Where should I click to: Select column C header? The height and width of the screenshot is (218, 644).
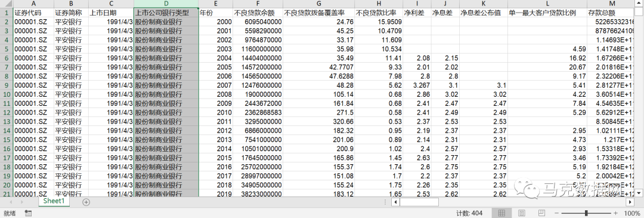click(111, 4)
